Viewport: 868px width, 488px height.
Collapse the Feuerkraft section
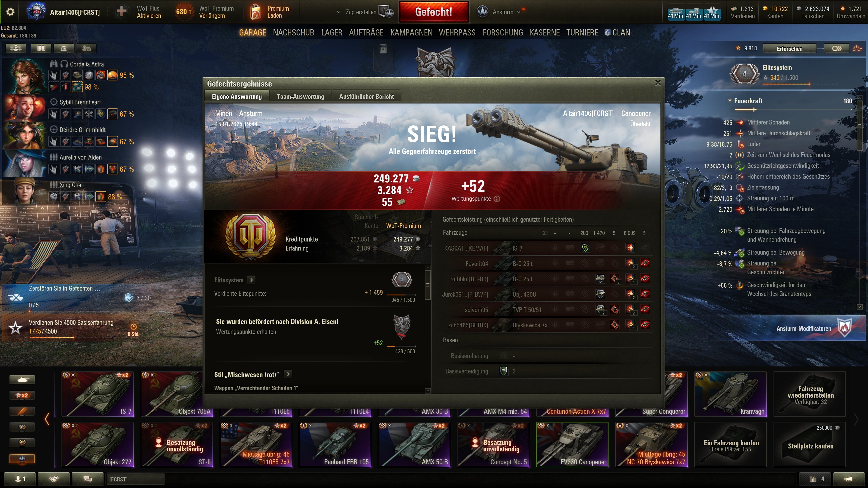(730, 101)
